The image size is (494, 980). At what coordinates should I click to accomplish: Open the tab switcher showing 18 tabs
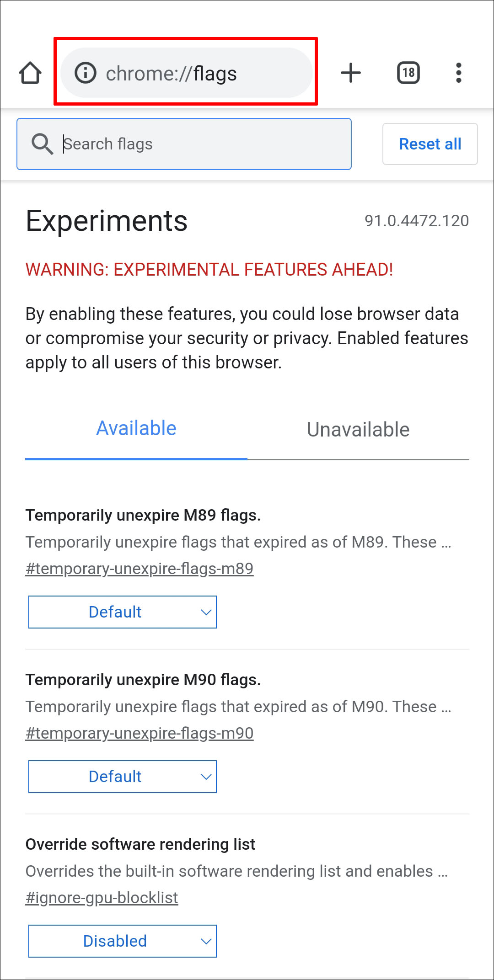[408, 73]
